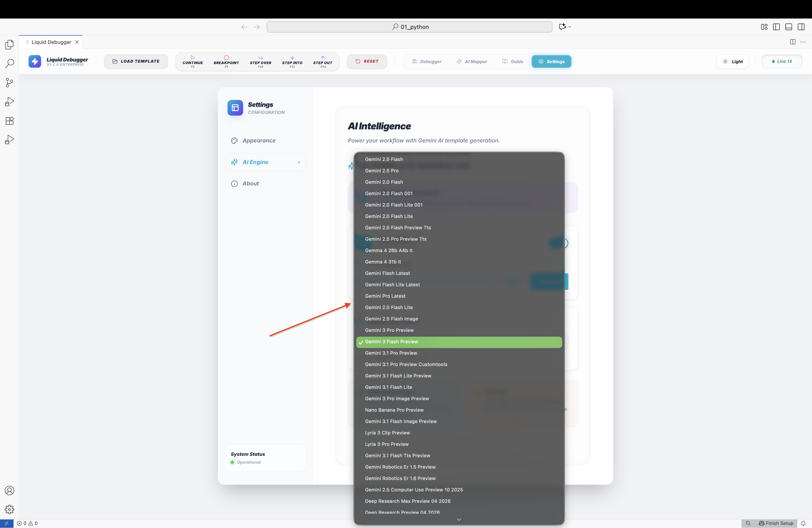Click the 01_python command center search box
Screen dimensions: 812x528
(409, 27)
